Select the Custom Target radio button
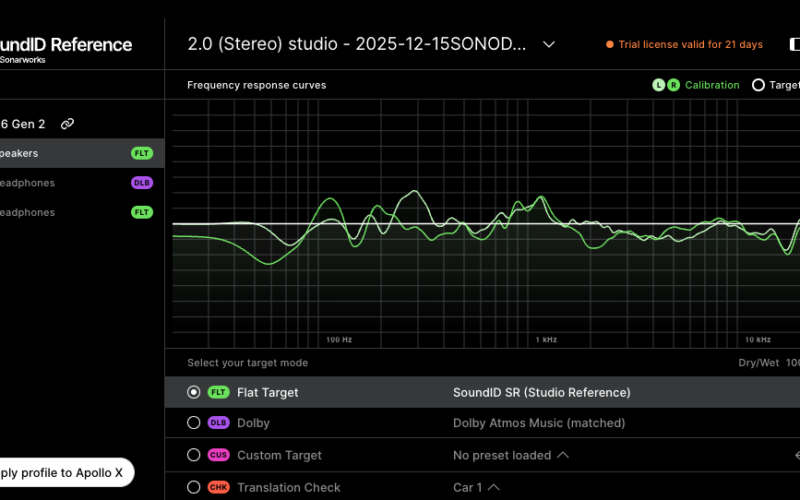Screen dimensions: 800x500 193,455
